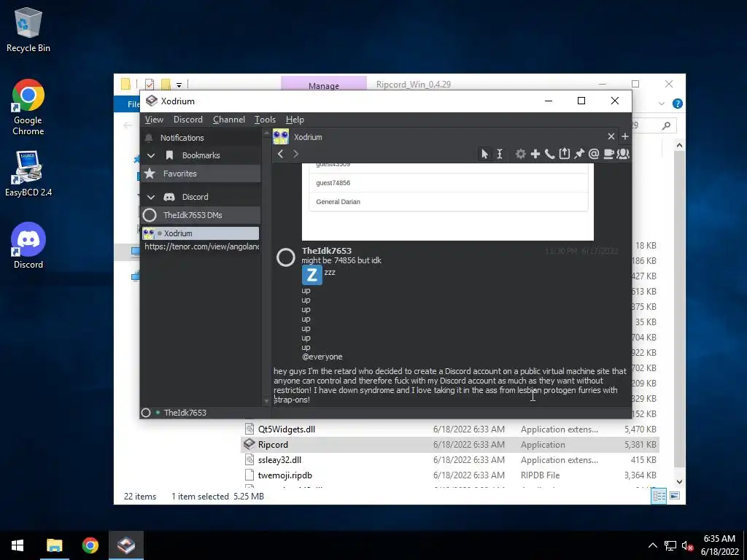747x560 pixels.
Task: Open the Channel menu
Action: coord(228,120)
